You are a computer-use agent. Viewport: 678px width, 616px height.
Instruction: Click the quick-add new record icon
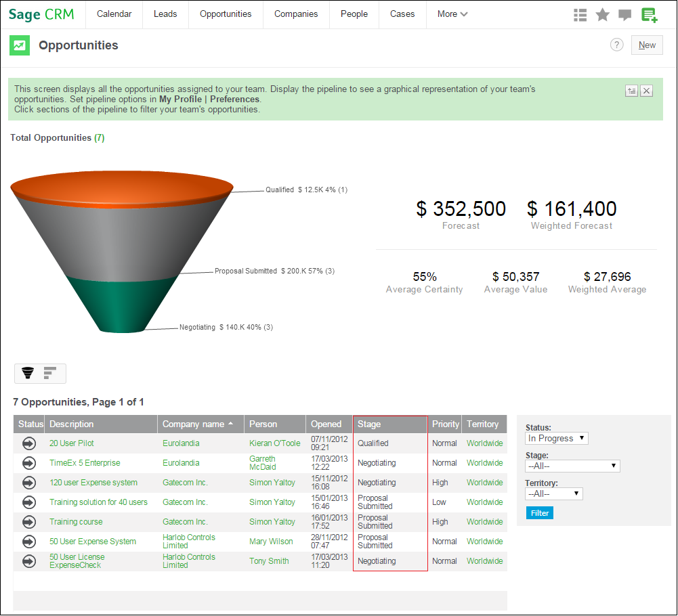point(649,15)
